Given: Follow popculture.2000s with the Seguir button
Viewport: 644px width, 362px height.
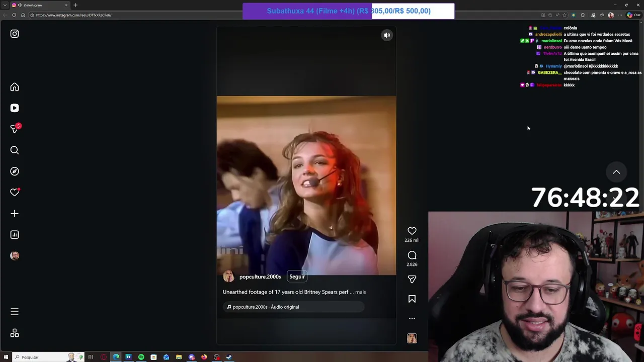Looking at the screenshot, I should click(x=297, y=277).
